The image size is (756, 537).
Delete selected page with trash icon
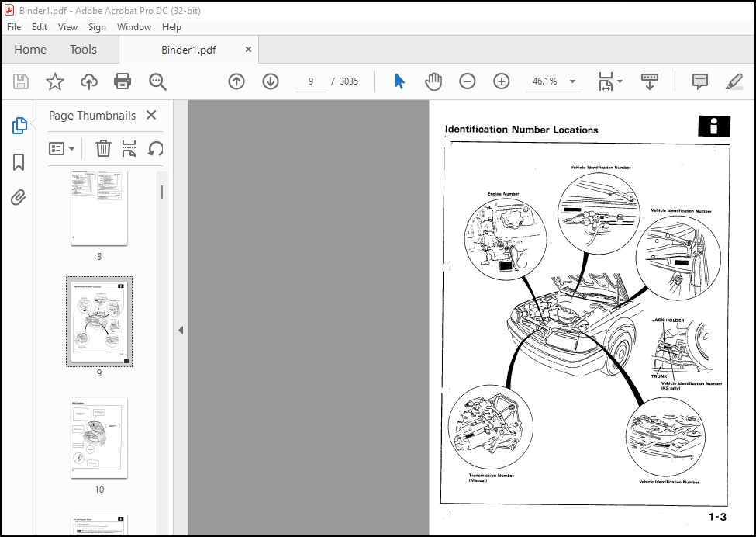click(x=103, y=148)
